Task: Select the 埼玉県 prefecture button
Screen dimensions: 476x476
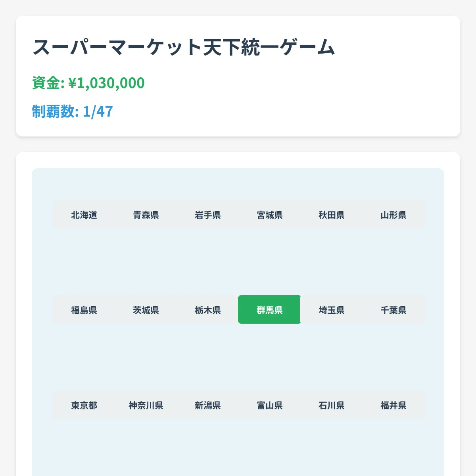Action: [x=331, y=310]
